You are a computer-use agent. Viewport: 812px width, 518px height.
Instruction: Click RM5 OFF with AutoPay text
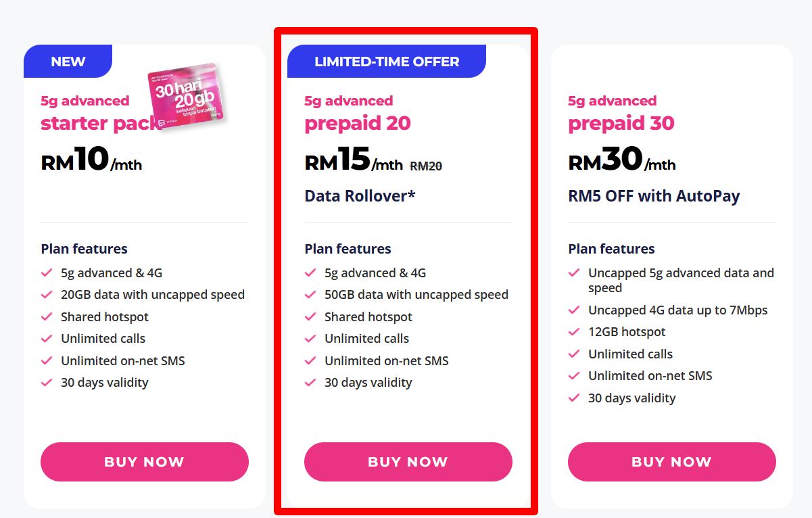(x=654, y=196)
